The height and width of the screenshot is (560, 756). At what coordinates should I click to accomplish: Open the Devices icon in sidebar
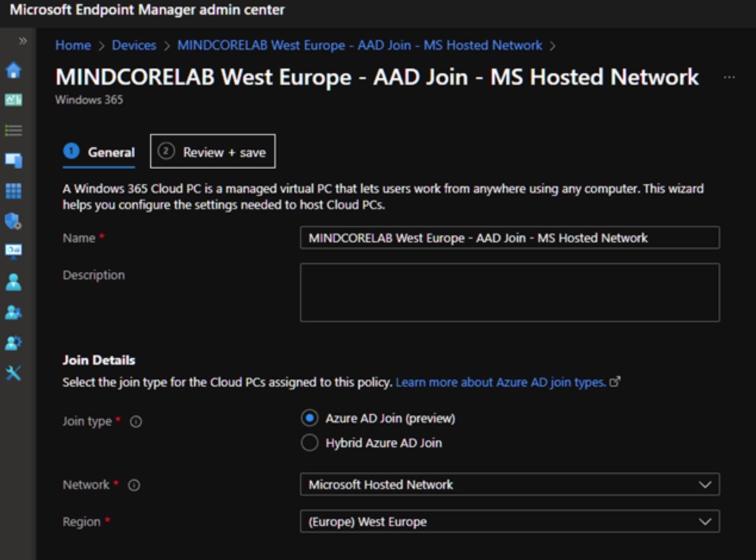tap(14, 160)
